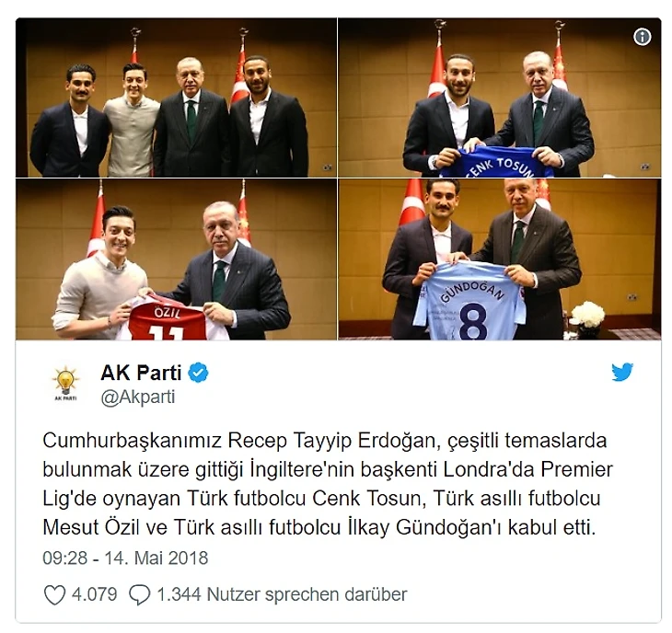Image resolution: width=672 pixels, height=633 pixels.
Task: Click the info icon on the photo
Action: [x=642, y=37]
